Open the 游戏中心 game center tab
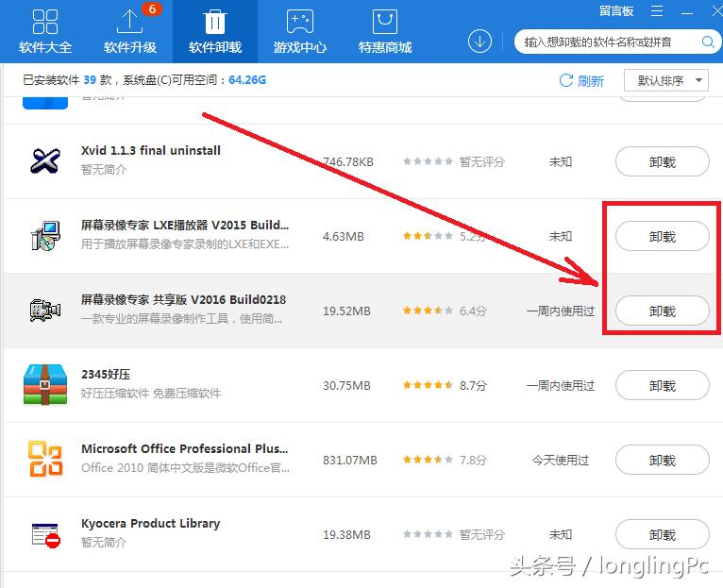The height and width of the screenshot is (588, 723). click(x=300, y=31)
